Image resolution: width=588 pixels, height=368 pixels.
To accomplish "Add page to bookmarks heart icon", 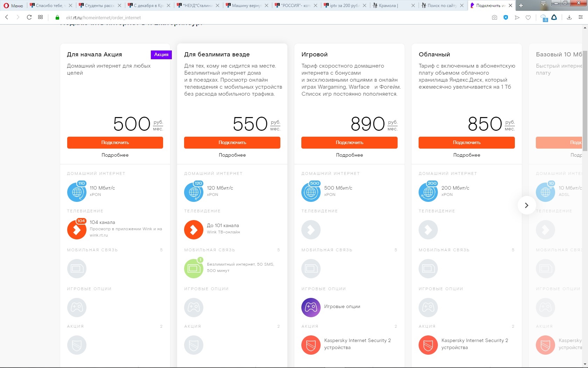I will (x=528, y=18).
